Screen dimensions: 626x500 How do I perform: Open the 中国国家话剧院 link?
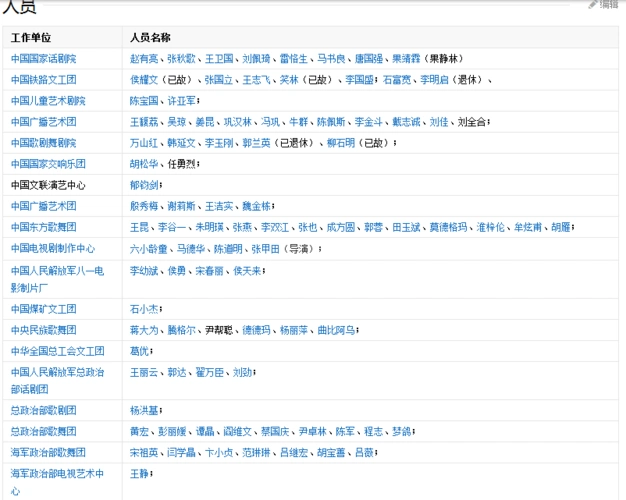(44, 59)
